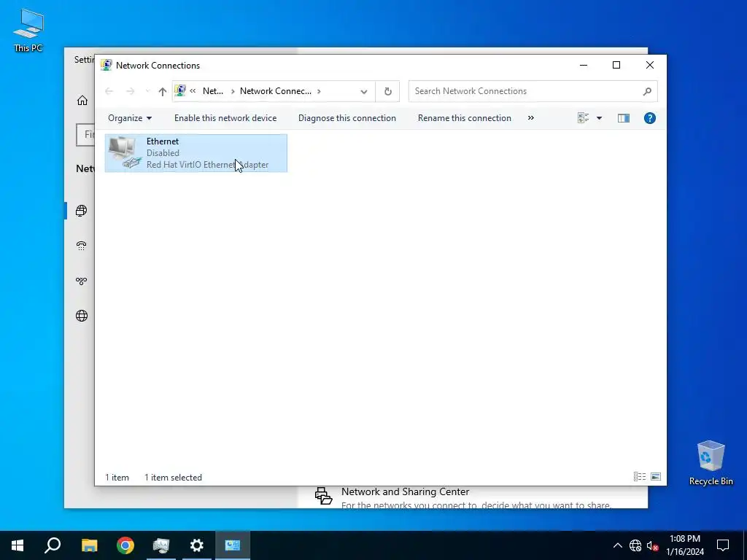This screenshot has width=747, height=560.
Task: Click Network Connections title bar icon
Action: 107,65
